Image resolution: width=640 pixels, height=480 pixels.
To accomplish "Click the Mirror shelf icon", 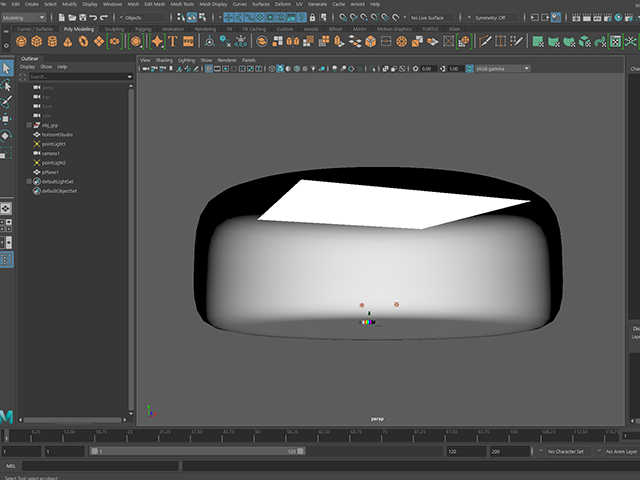I will 293,41.
